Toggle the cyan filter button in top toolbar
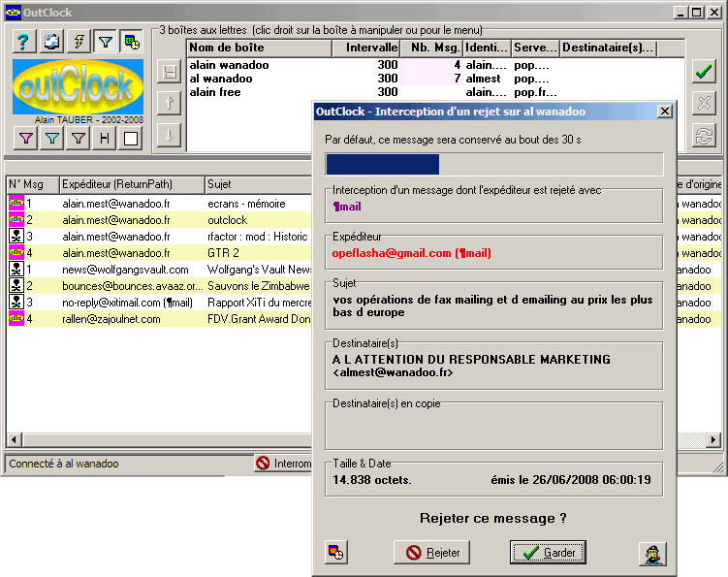Screen dimensions: 728x577 click(x=106, y=43)
